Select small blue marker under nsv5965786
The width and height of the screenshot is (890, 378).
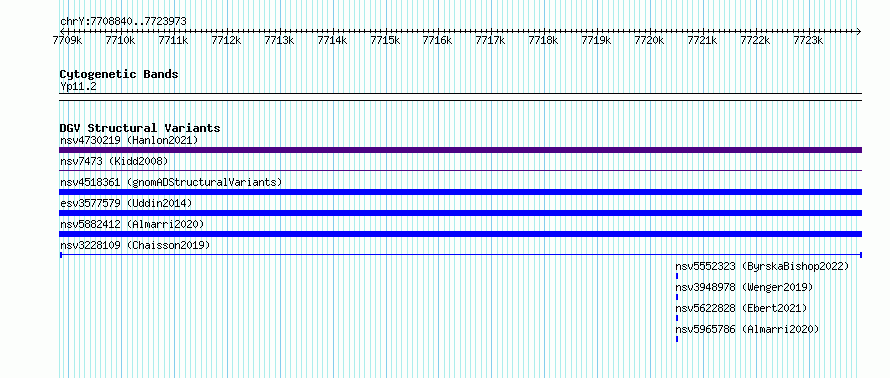pos(677,339)
